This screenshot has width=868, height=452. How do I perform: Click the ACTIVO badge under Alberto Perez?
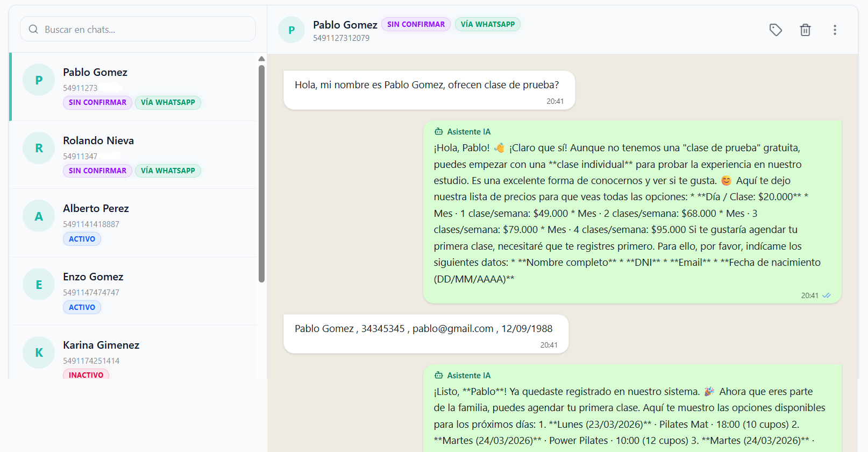click(x=82, y=239)
